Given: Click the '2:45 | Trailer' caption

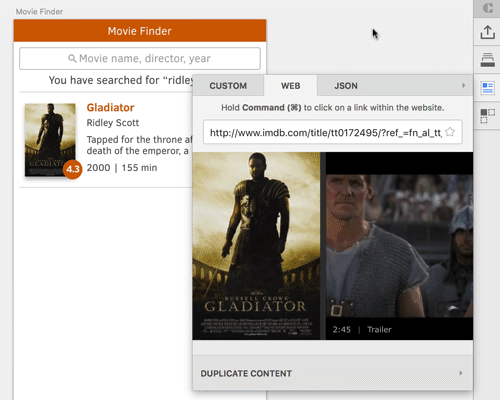Looking at the screenshot, I should (362, 330).
